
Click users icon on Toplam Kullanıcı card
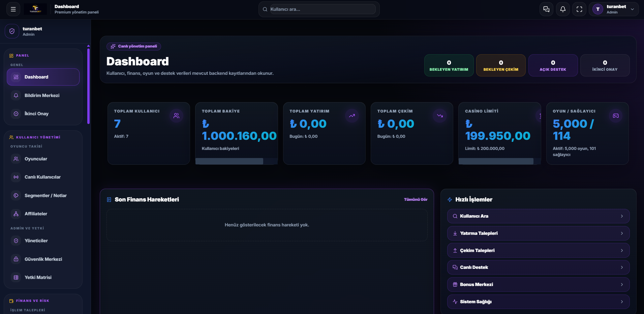pos(176,116)
